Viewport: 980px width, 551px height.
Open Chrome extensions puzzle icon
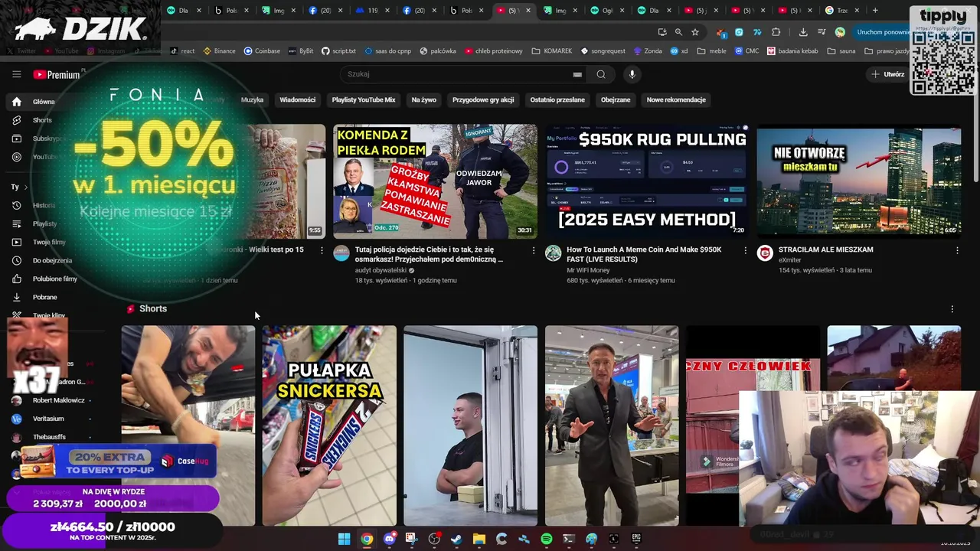pos(776,32)
